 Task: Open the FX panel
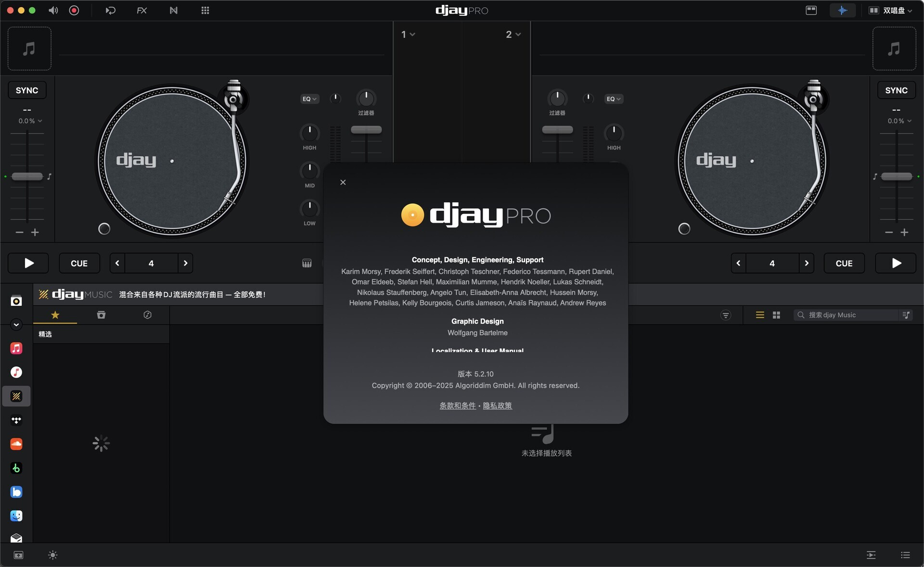click(141, 11)
